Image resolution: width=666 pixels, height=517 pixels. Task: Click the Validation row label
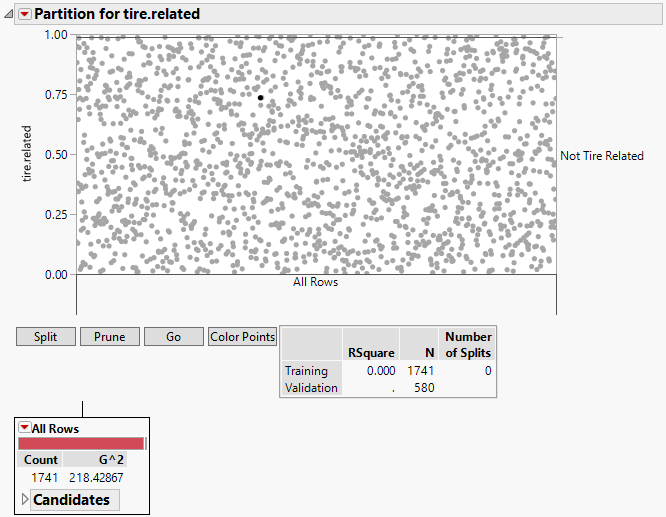coord(311,388)
